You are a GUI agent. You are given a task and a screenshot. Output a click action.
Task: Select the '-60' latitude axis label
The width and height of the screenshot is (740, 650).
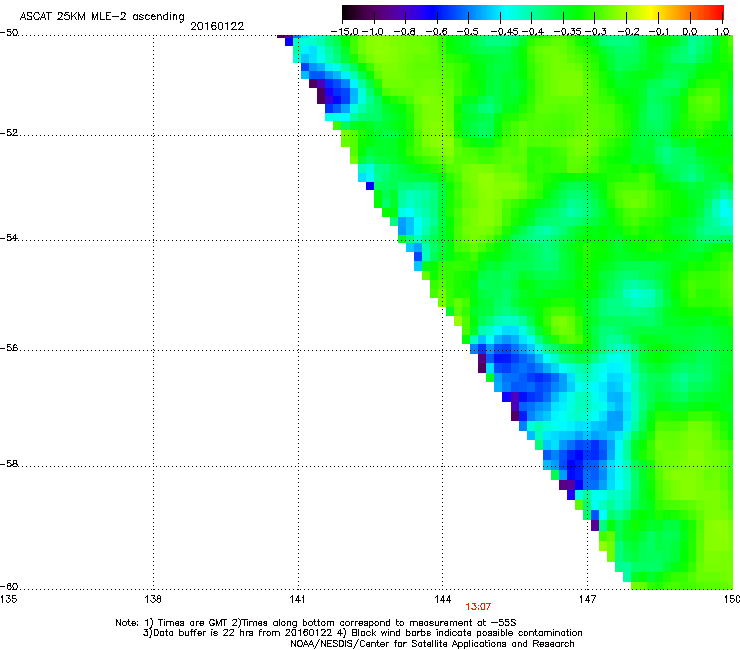point(9,587)
